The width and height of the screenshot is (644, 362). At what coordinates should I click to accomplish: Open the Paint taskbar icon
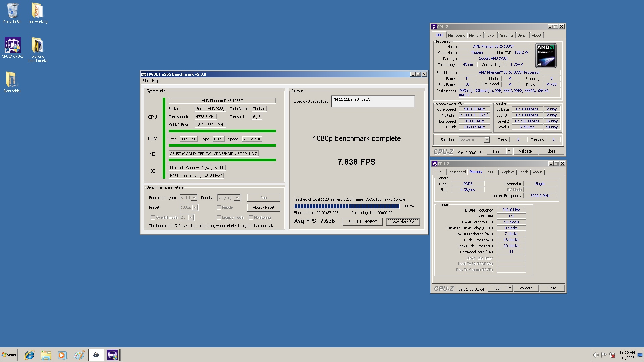pos(79,355)
